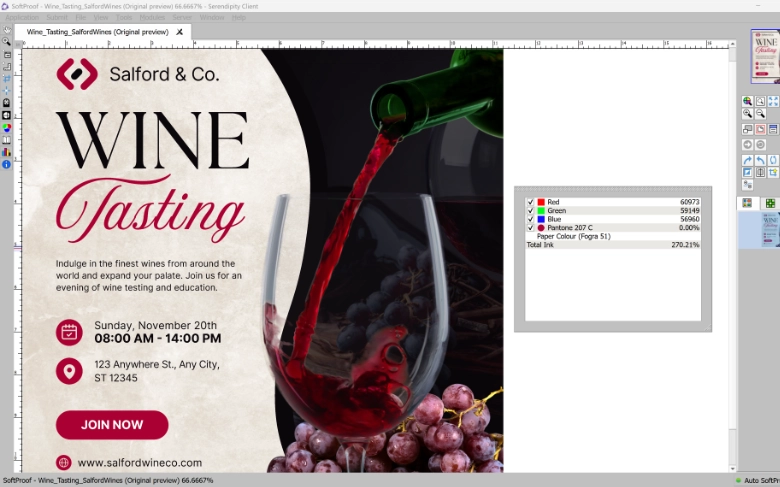
Task: Uncheck the Red channel checkbox
Action: coord(530,202)
